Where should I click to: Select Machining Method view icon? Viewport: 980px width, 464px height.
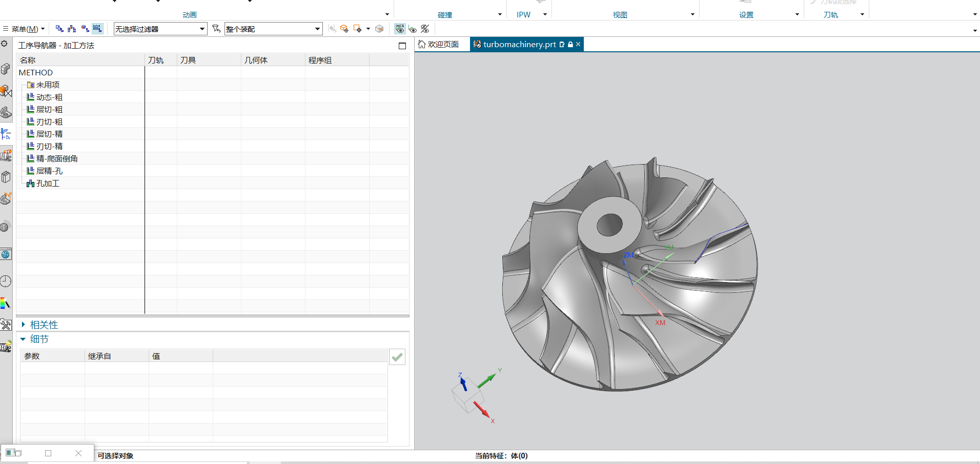[97, 29]
